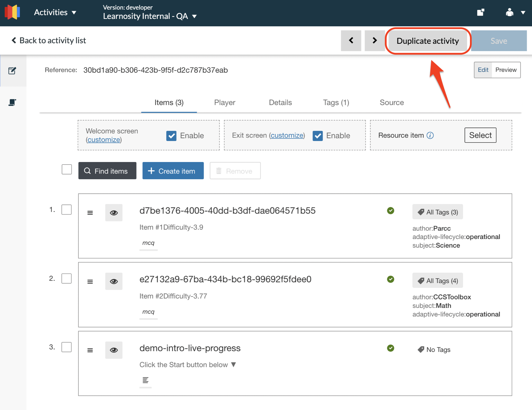Screen dimensions: 532x410
Task: Preview item d7be1376 with the eye icon
Action: point(114,213)
